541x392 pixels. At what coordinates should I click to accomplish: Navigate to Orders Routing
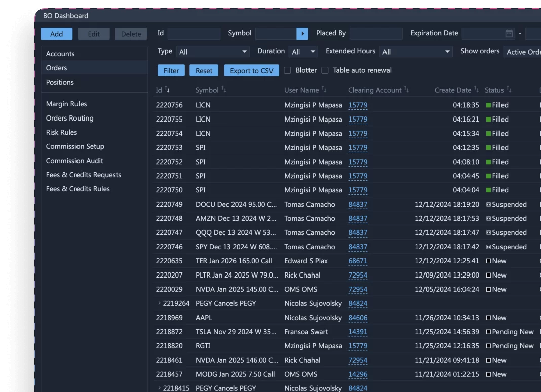pyautogui.click(x=70, y=118)
